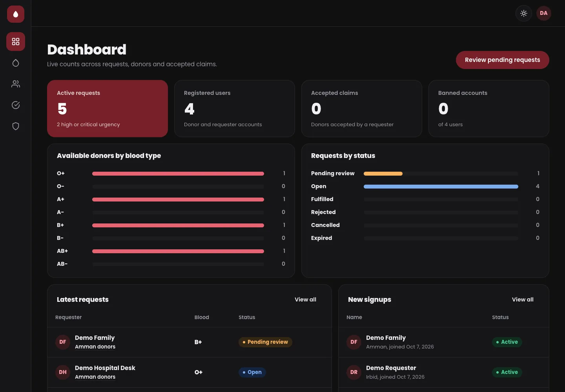
Task: Click the Fulfilled status label
Action: [322, 200]
